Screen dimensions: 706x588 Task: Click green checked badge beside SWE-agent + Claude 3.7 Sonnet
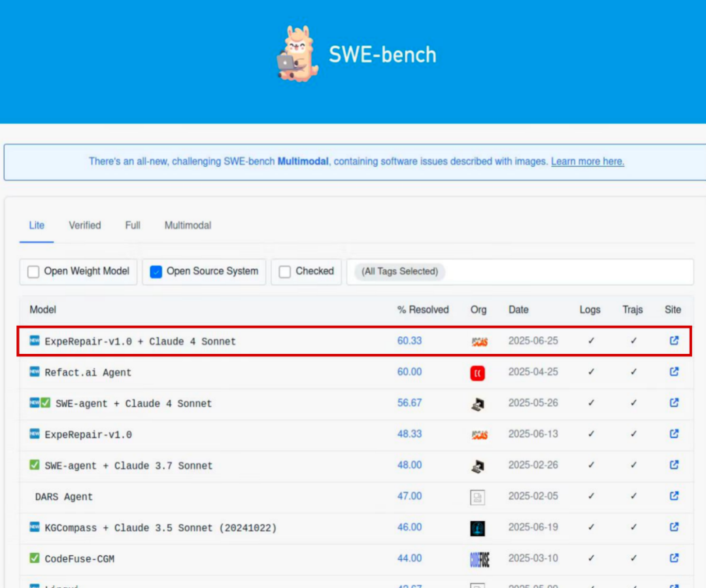tap(35, 464)
